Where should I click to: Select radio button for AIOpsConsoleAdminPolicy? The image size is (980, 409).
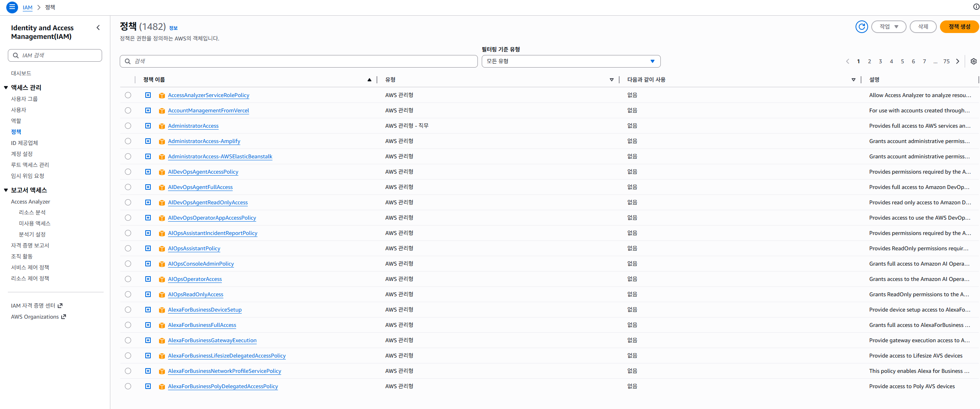click(x=128, y=264)
